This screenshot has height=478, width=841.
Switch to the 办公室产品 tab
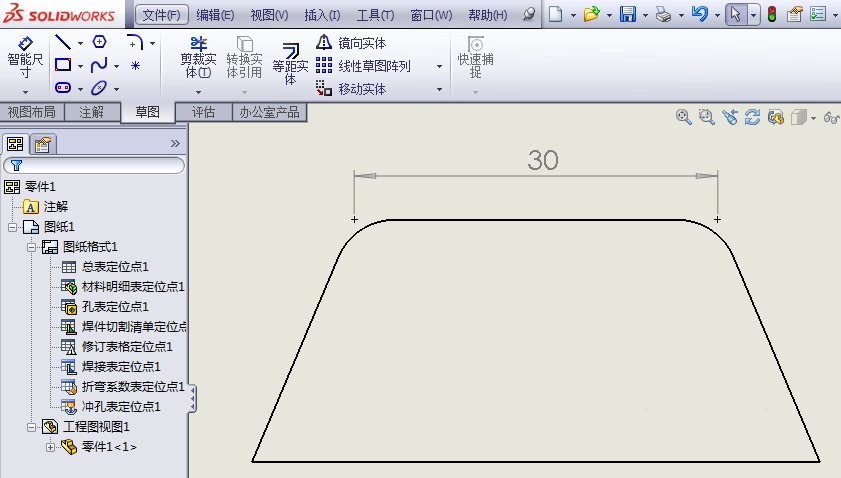click(x=269, y=112)
